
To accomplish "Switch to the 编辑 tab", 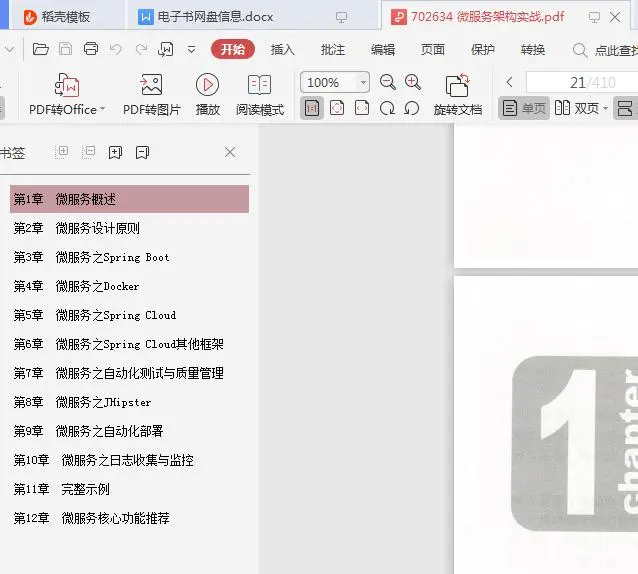I will coord(383,50).
